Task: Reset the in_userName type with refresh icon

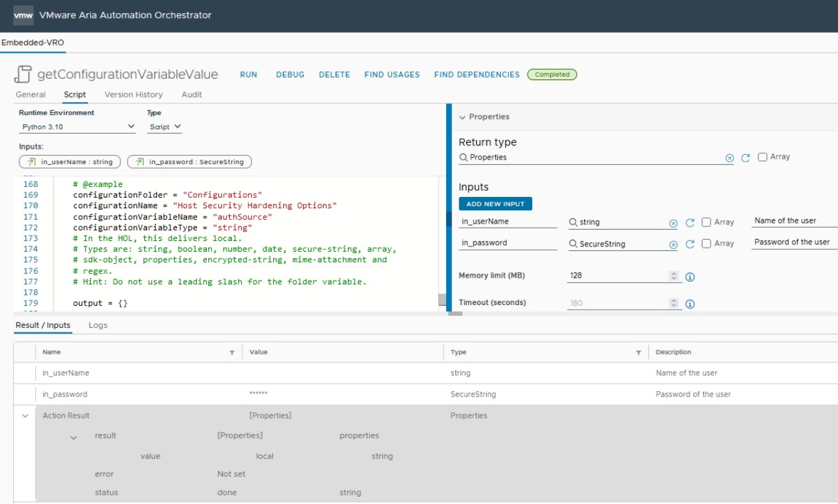Action: pyautogui.click(x=690, y=223)
